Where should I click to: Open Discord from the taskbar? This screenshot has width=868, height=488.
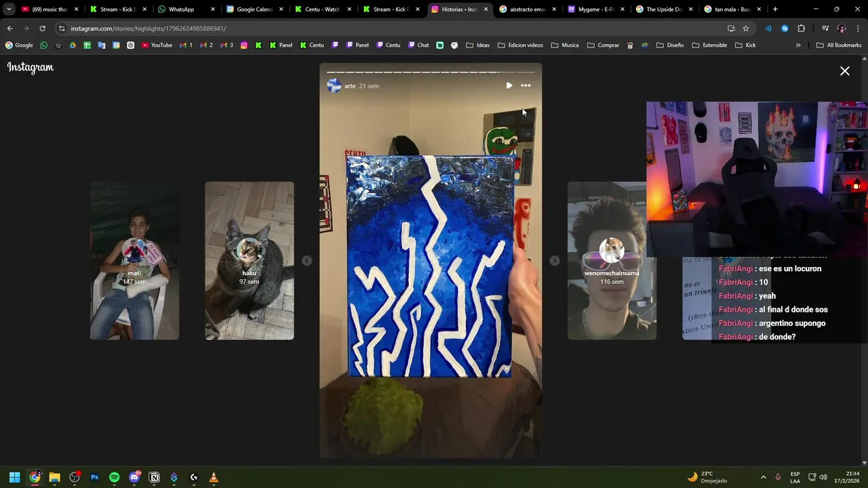pyautogui.click(x=134, y=477)
